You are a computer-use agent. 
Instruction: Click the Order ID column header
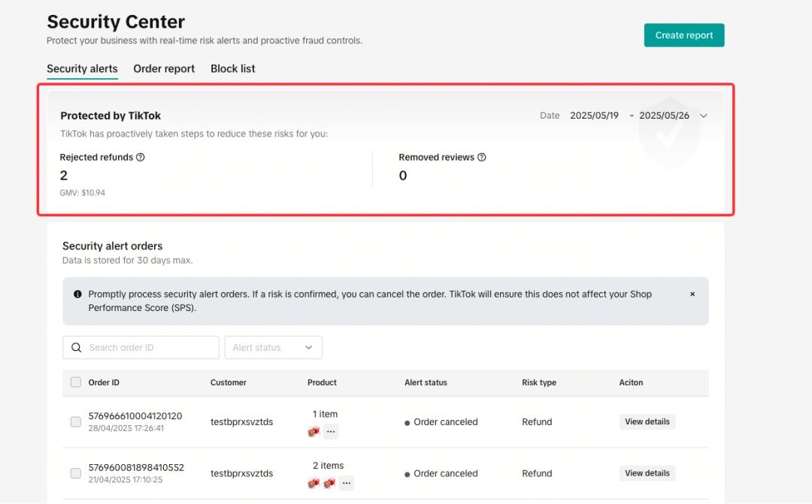104,382
